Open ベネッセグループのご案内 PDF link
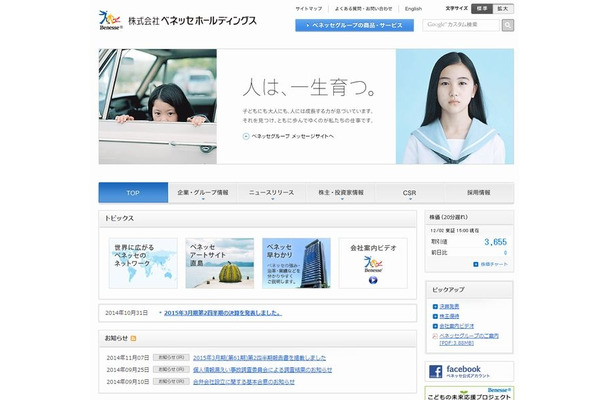Viewport: 610px width, 400px height. [x=469, y=339]
